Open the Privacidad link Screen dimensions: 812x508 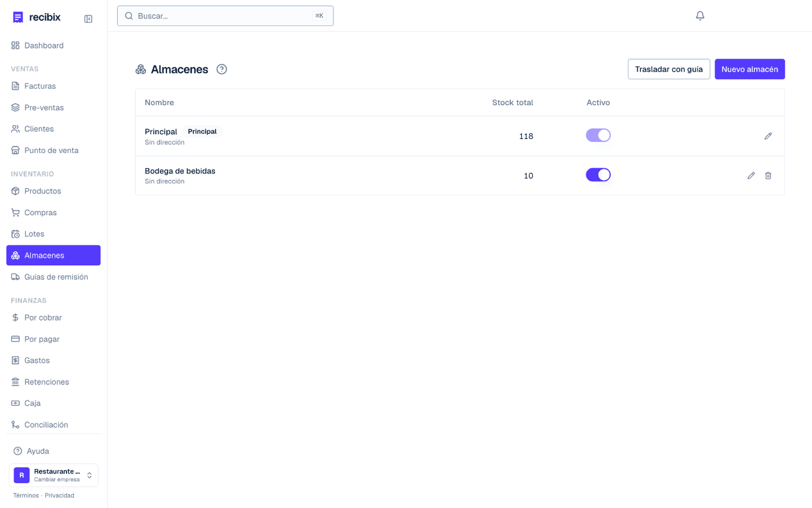coord(59,496)
